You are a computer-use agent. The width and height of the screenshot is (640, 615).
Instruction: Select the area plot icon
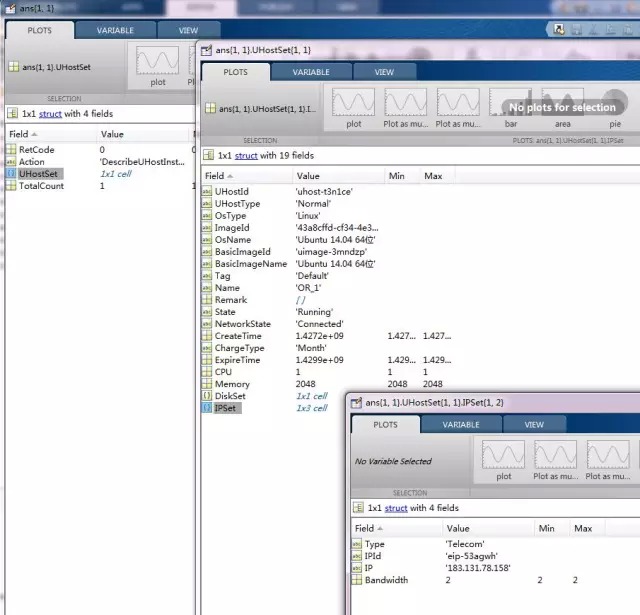tap(563, 104)
